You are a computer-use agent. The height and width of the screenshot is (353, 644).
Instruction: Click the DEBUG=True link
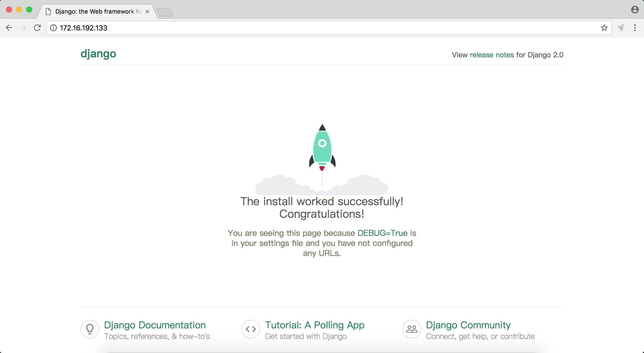pyautogui.click(x=382, y=233)
